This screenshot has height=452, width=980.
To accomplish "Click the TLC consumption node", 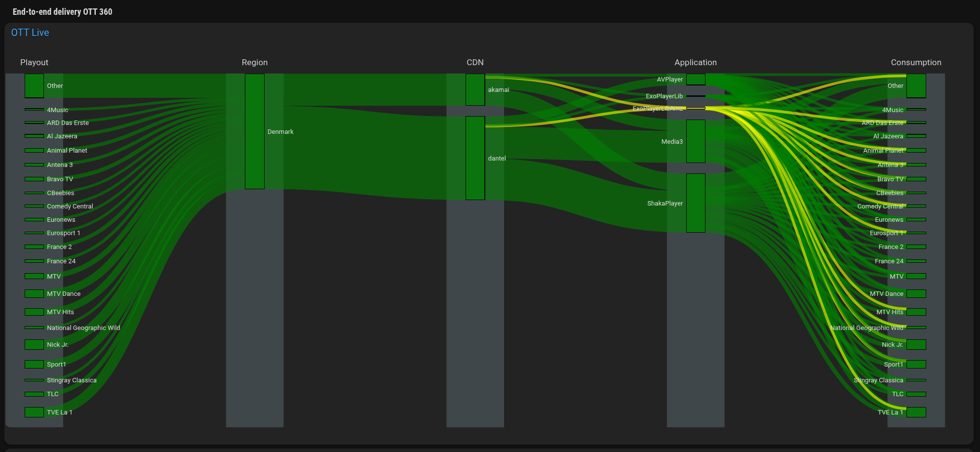I will [916, 394].
